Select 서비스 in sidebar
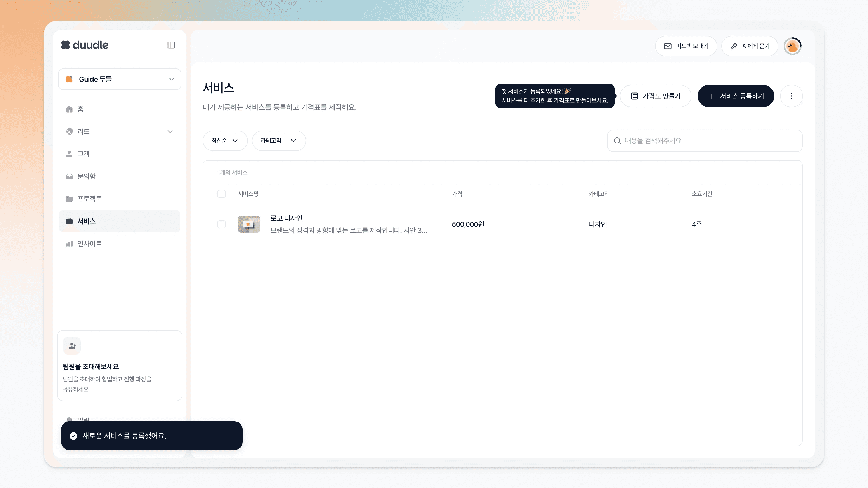The height and width of the screenshot is (488, 868). coord(120,221)
